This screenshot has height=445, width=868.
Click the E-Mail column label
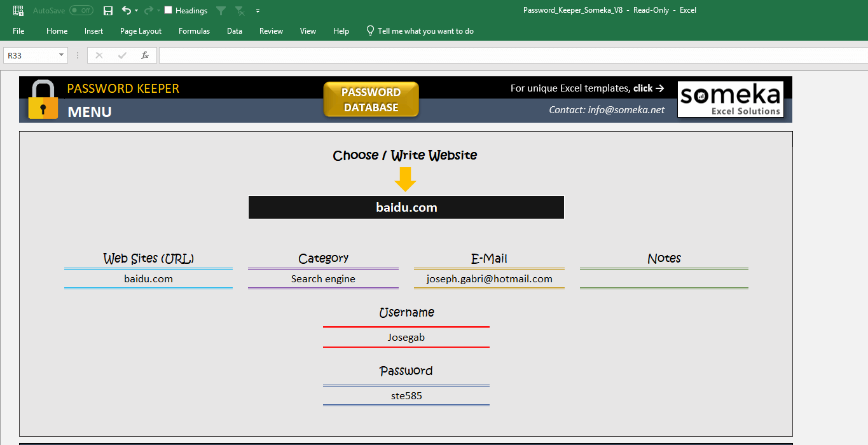pos(489,259)
